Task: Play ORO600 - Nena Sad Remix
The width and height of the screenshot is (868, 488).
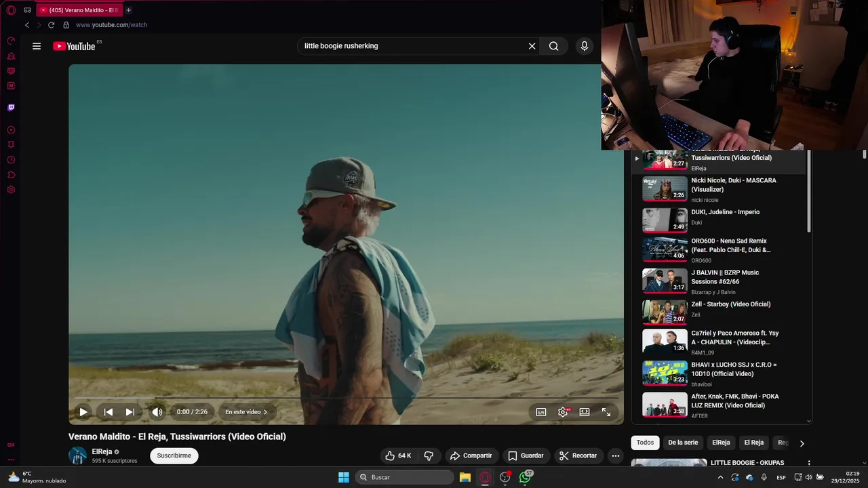Action: pyautogui.click(x=722, y=250)
